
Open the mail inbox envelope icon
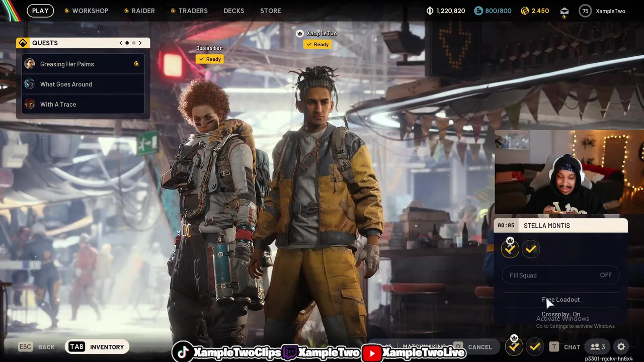coord(564,11)
